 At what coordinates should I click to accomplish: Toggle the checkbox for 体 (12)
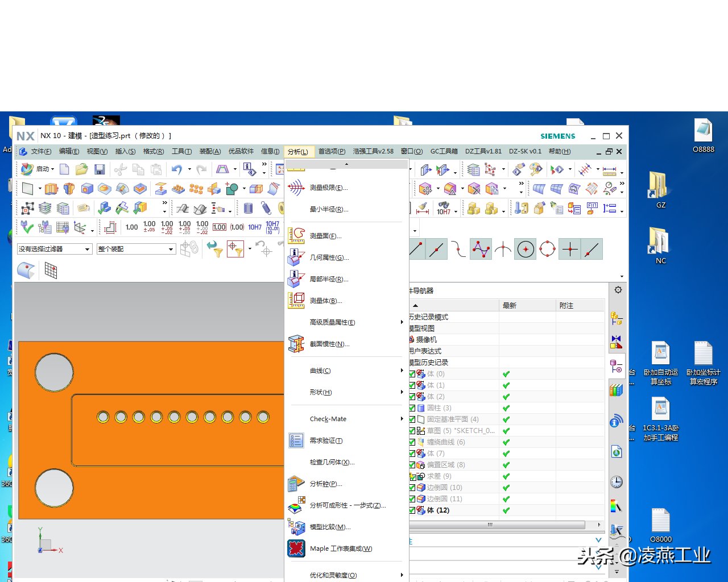coord(412,510)
